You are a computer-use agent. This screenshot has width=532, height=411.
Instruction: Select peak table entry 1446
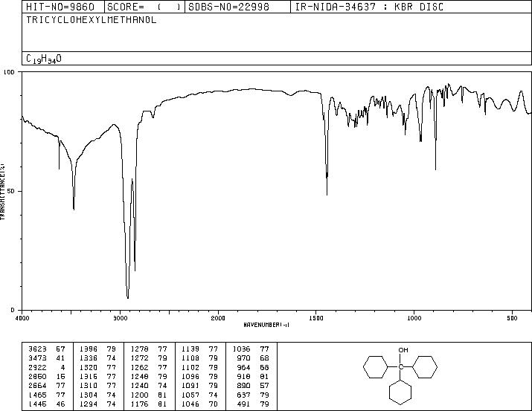point(46,404)
